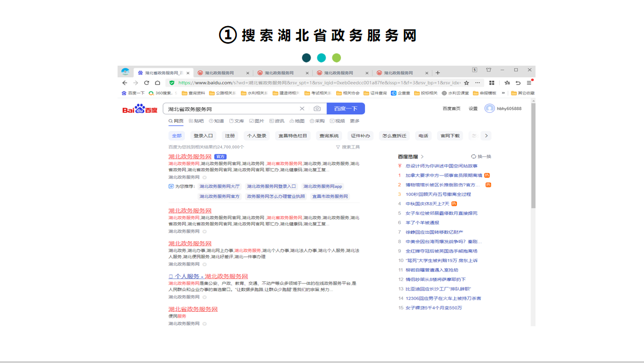Open the 搜索工具 filter
Screen dimensions: 644x363
point(348,147)
